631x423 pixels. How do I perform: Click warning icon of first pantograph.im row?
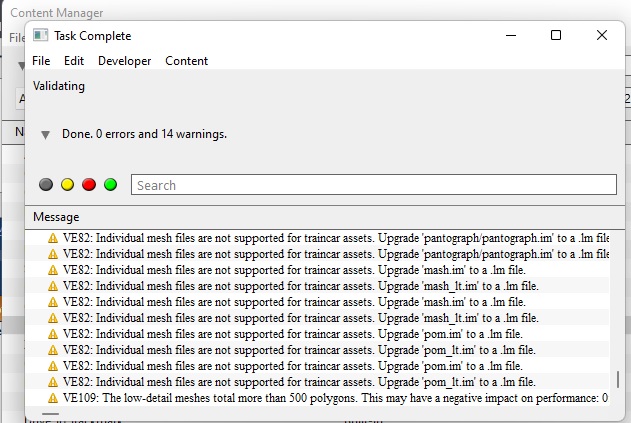pyautogui.click(x=53, y=238)
